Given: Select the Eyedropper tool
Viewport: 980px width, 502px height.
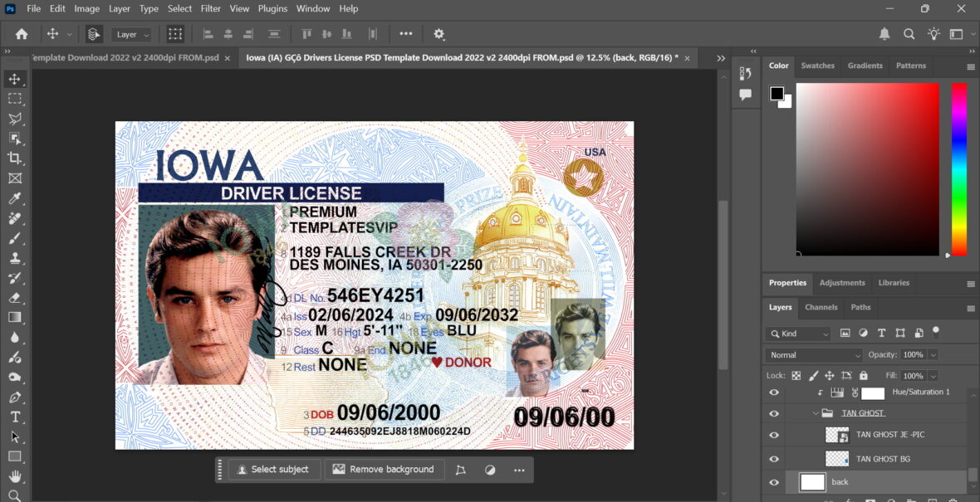Looking at the screenshot, I should (x=13, y=198).
